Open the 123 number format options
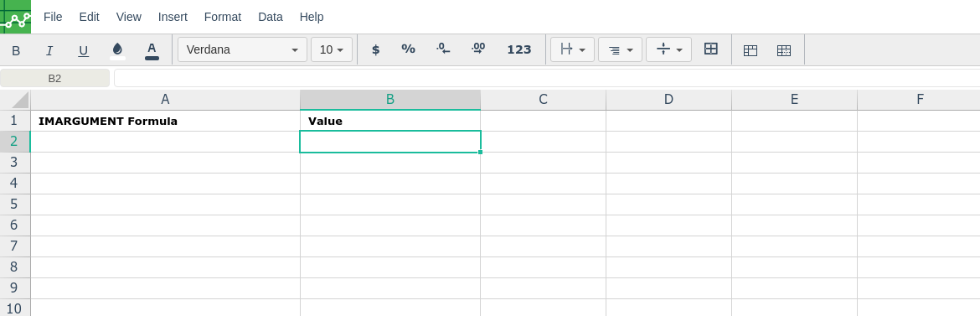The height and width of the screenshot is (316, 980). [518, 50]
